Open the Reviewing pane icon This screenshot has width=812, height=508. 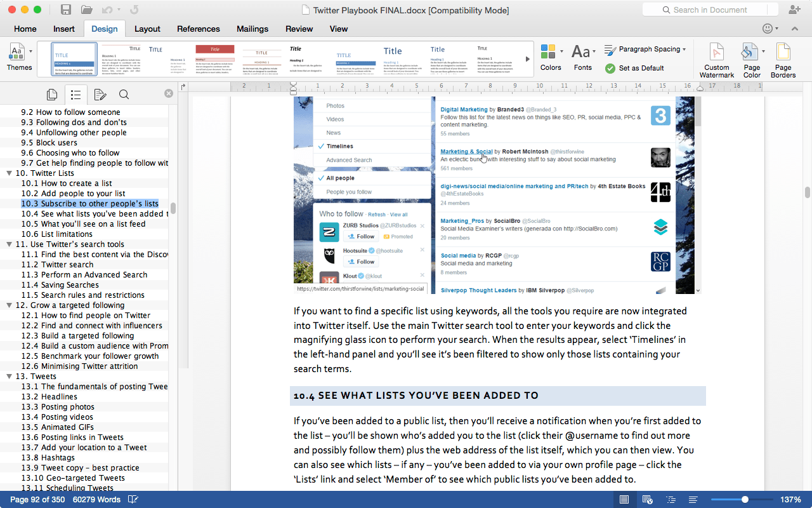point(100,94)
